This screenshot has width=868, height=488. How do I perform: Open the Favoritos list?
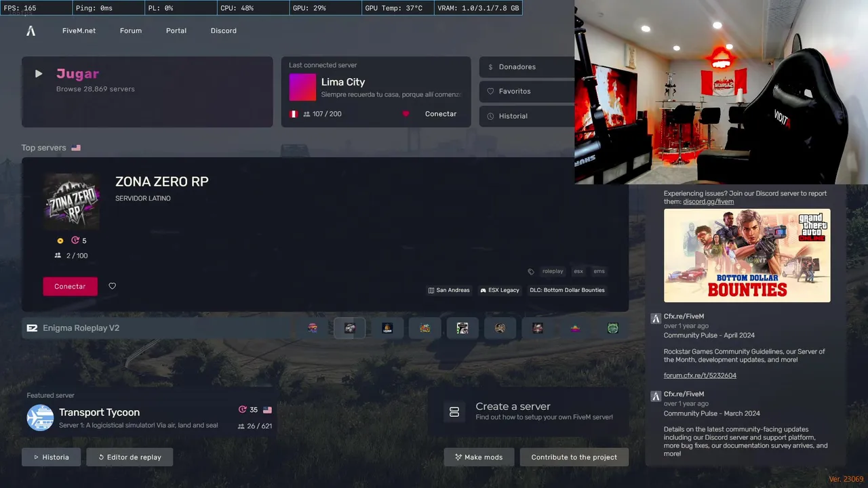[x=526, y=91]
